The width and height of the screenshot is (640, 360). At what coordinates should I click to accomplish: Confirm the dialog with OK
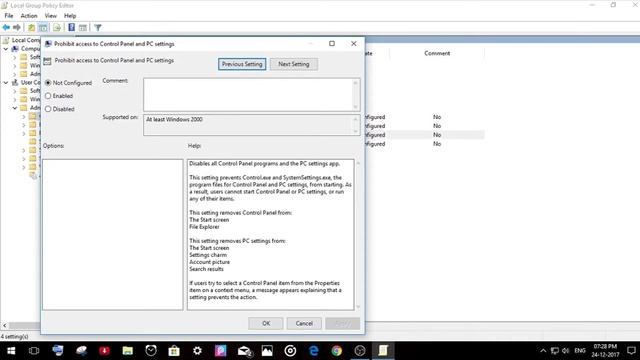tap(266, 323)
